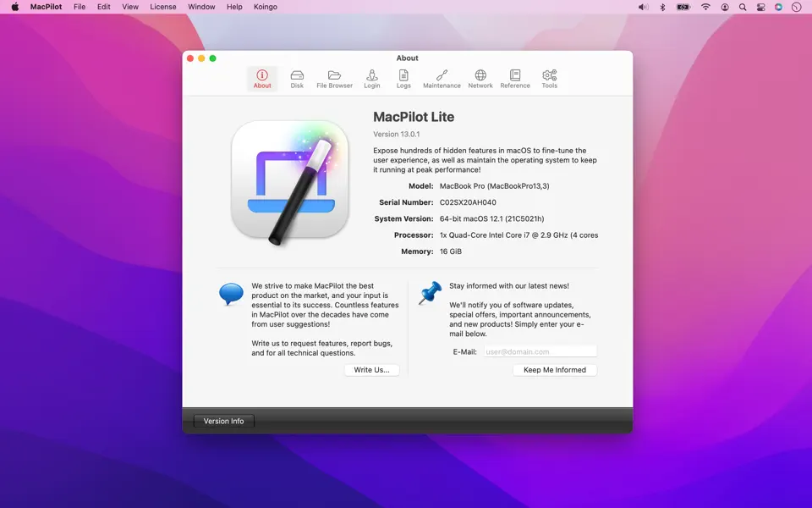Check the battery status icon
Image resolution: width=812 pixels, height=508 pixels.
point(682,7)
